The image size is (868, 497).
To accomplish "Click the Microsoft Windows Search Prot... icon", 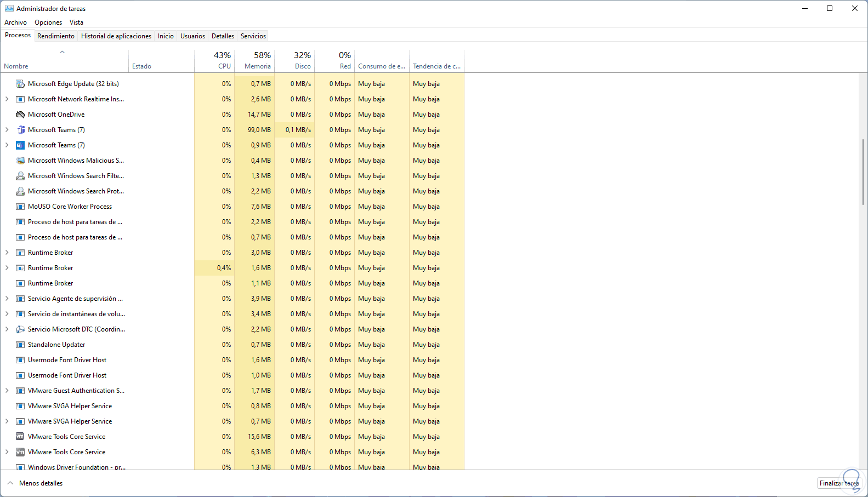I will (20, 191).
